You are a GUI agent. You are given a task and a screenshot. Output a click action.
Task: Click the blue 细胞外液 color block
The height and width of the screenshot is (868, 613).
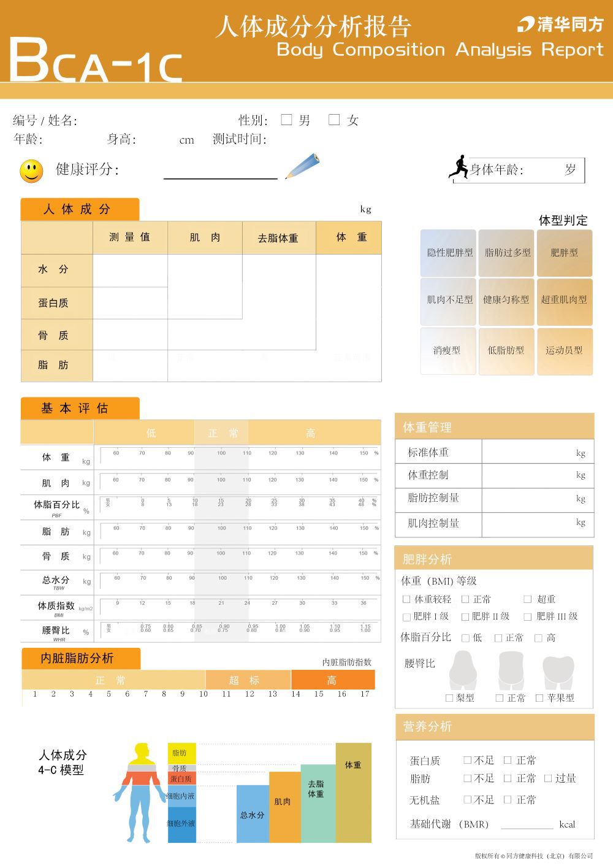pos(182,824)
